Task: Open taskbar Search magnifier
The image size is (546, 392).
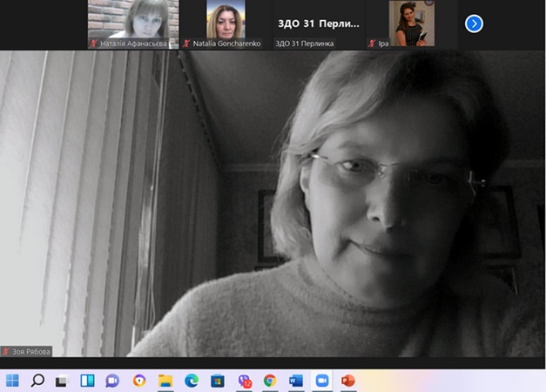Action: coord(37,381)
